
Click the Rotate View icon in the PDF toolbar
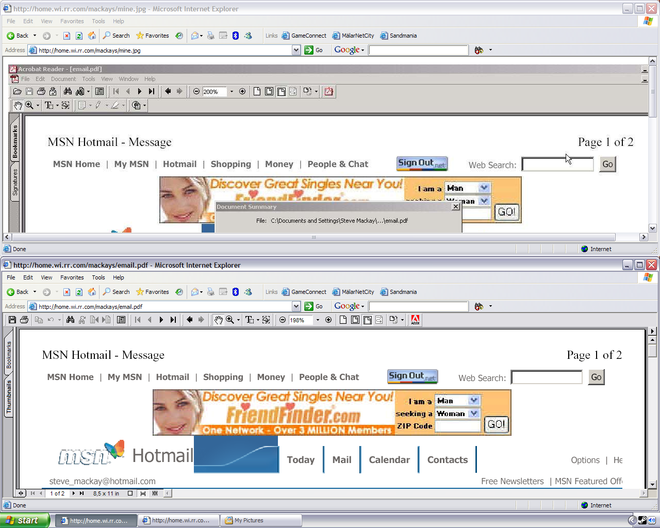pyautogui.click(x=393, y=320)
